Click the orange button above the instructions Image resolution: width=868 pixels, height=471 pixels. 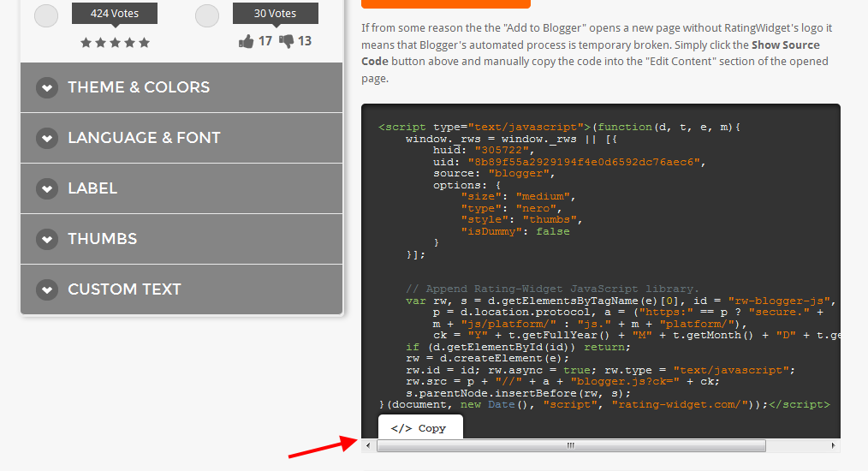pos(446,3)
